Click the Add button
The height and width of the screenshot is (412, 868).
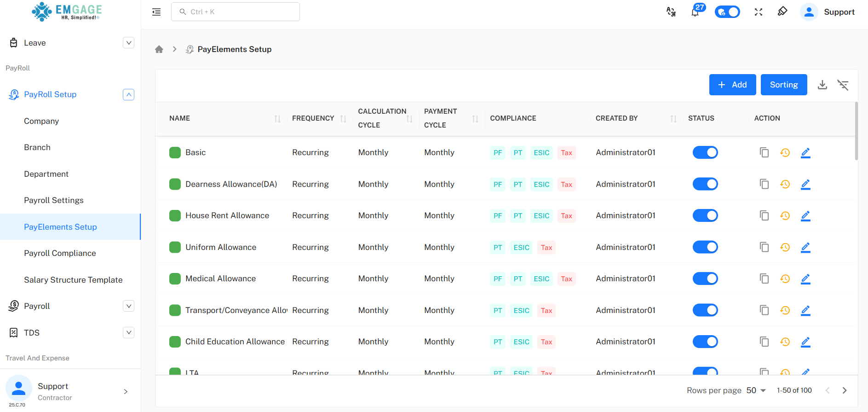pos(732,85)
